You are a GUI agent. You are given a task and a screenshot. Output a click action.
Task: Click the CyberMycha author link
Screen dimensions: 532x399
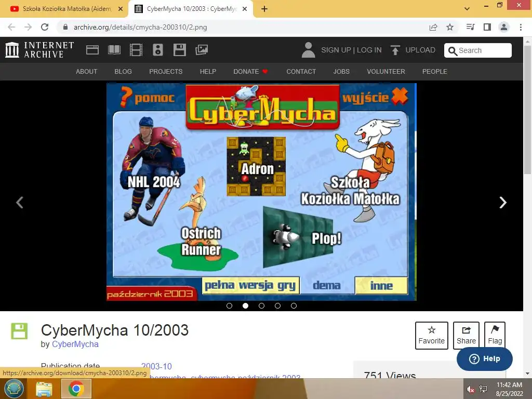coord(75,344)
